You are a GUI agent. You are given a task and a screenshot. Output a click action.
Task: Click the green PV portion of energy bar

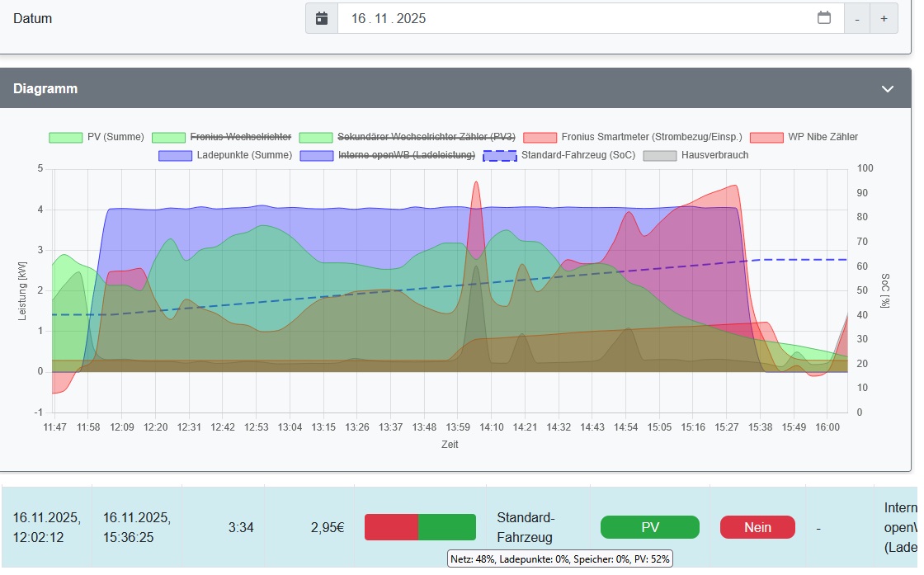pyautogui.click(x=447, y=527)
